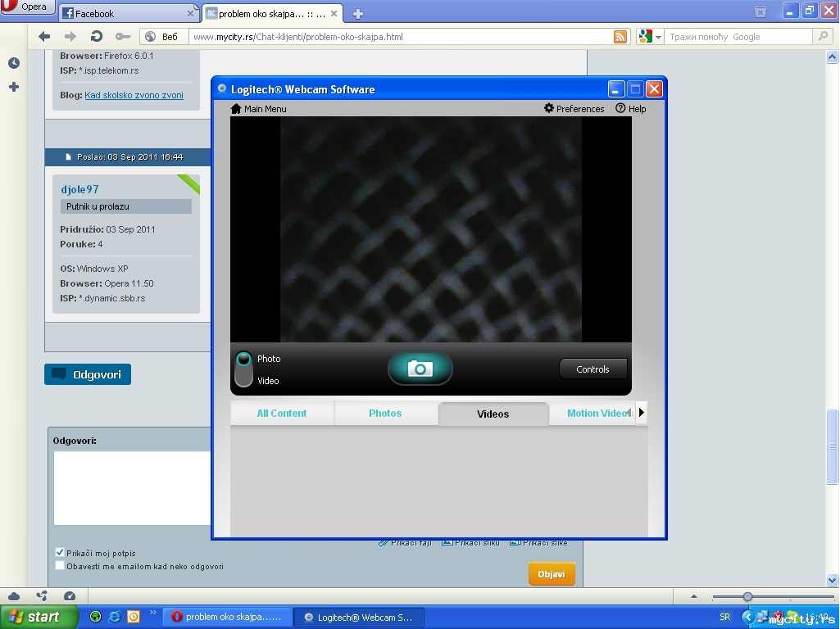The height and width of the screenshot is (629, 840).
Task: Click the address bar URL field
Action: point(400,36)
